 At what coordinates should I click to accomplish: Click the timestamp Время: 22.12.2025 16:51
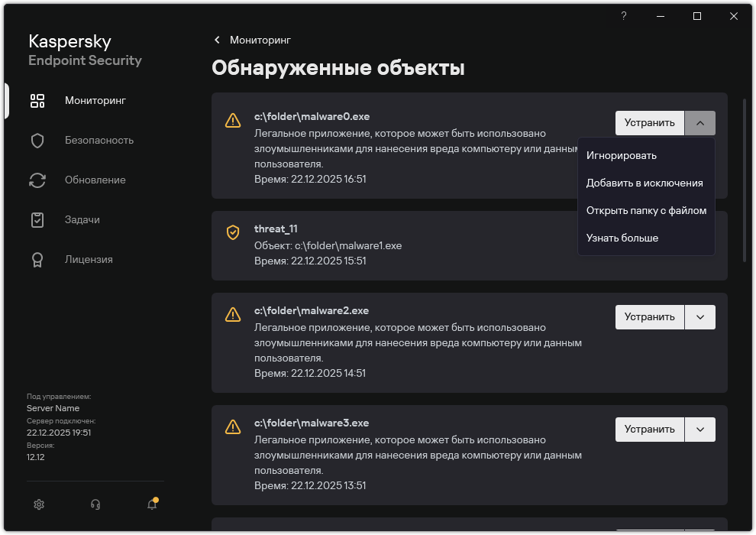[x=310, y=179]
